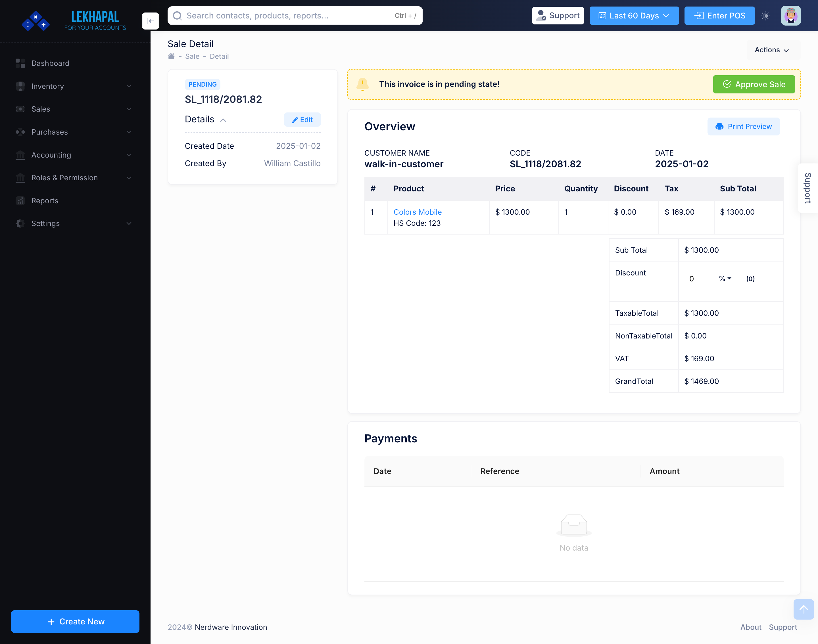Image resolution: width=818 pixels, height=644 pixels.
Task: Open the Reports section icon
Action: (x=20, y=200)
